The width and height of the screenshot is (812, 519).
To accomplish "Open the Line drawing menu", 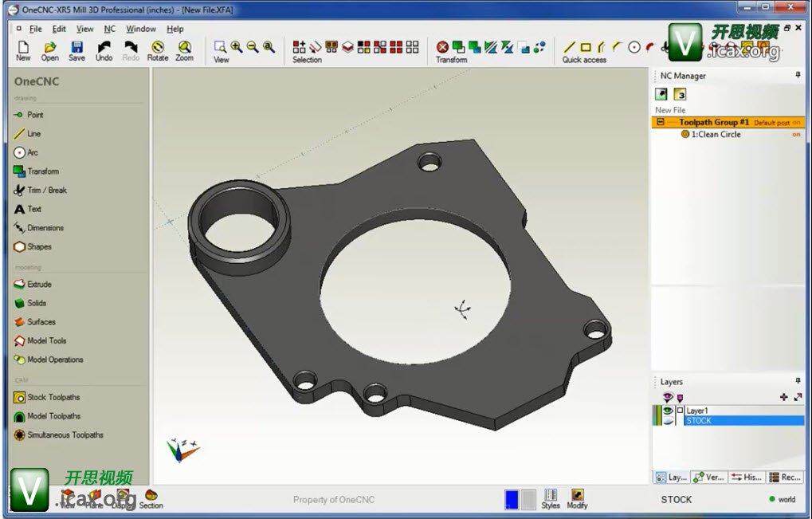I will click(27, 134).
